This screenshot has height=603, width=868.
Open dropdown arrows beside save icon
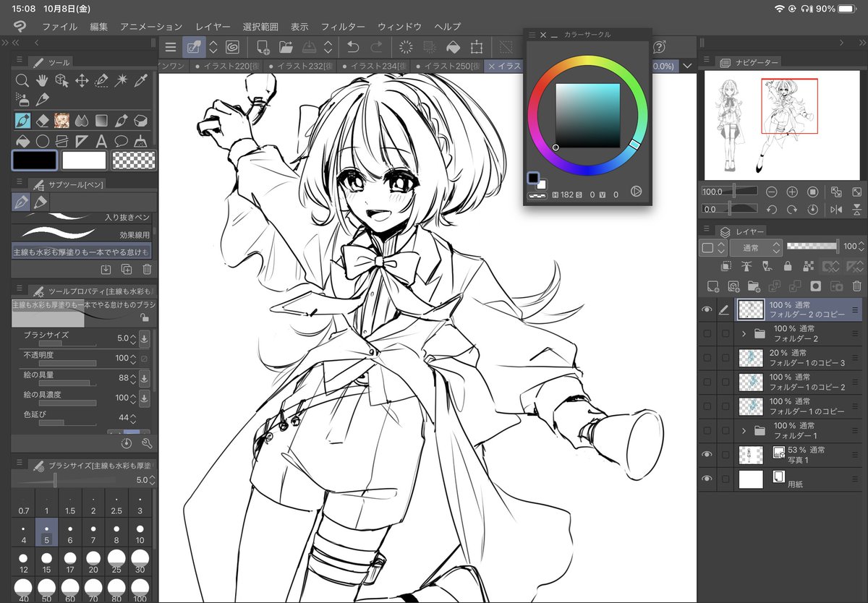click(328, 48)
